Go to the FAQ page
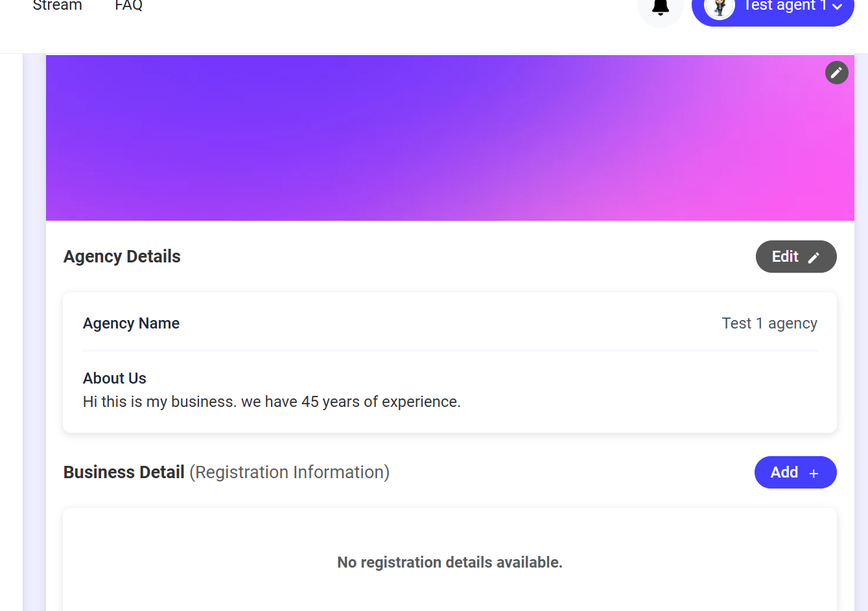868x611 pixels. click(128, 6)
